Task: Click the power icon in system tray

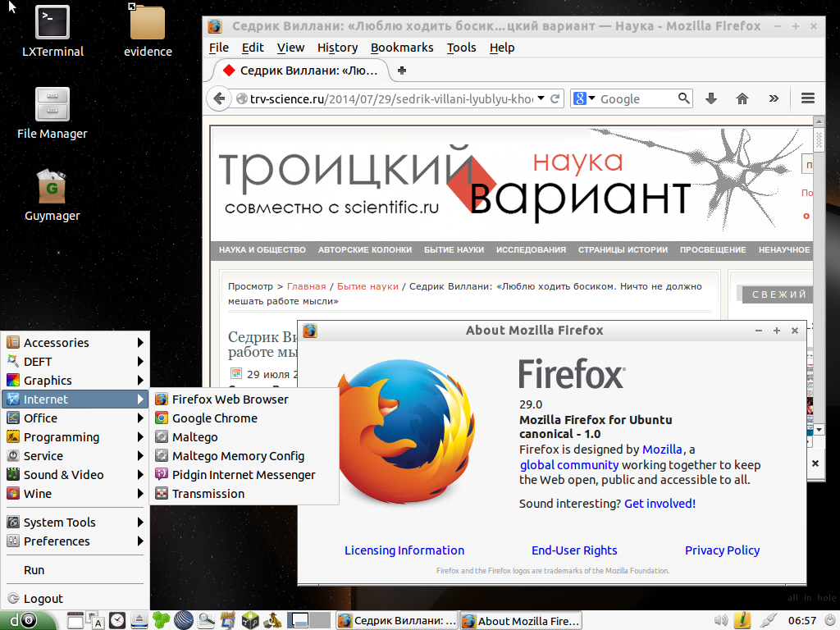Action: pos(830,620)
